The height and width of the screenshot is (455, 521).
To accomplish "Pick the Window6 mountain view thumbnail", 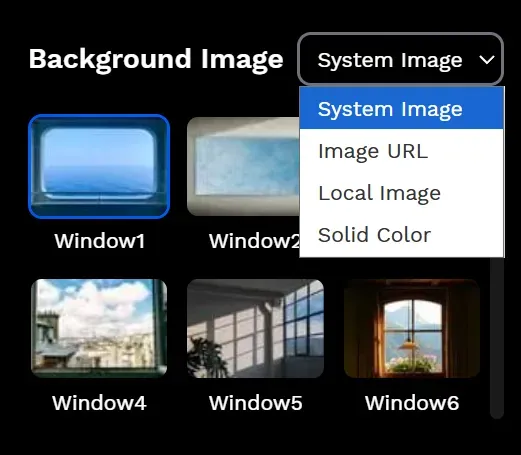I will 412,328.
